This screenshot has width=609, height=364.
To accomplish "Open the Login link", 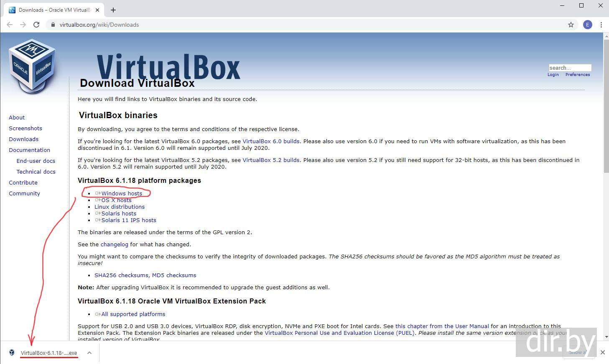I will click(553, 75).
